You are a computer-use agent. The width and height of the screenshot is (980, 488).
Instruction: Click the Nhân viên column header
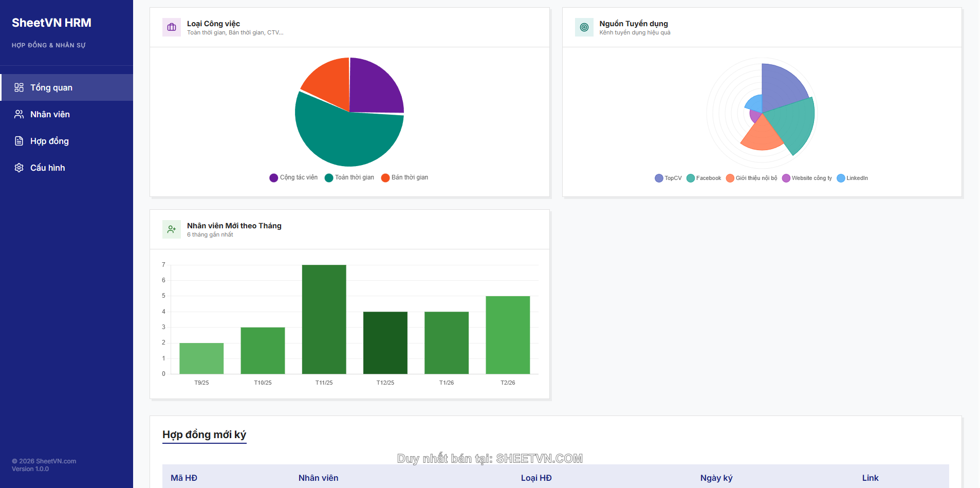tap(318, 478)
